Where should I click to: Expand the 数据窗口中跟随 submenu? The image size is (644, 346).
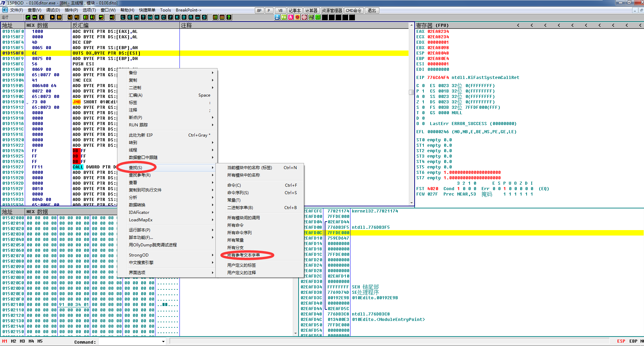click(167, 158)
